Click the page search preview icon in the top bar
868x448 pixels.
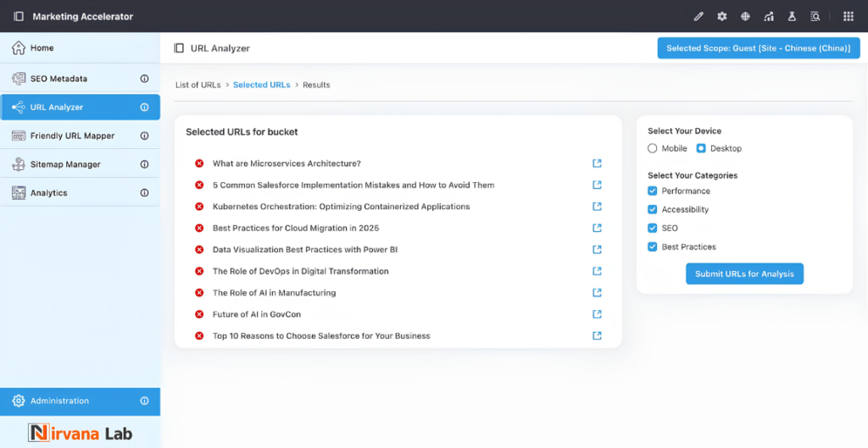815,17
